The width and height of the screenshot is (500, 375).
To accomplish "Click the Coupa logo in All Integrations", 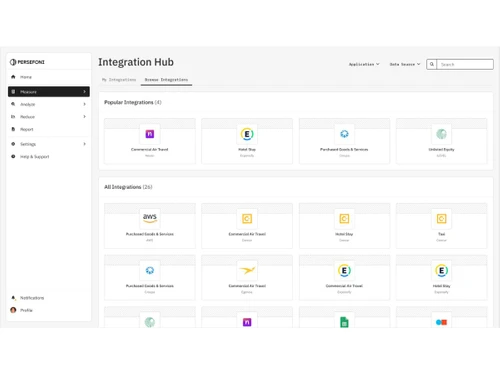I will coord(150,270).
